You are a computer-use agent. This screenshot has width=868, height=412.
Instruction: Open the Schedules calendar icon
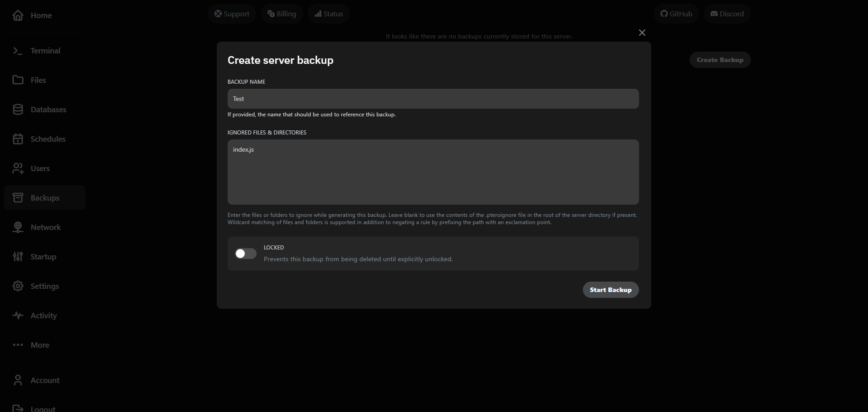(17, 139)
